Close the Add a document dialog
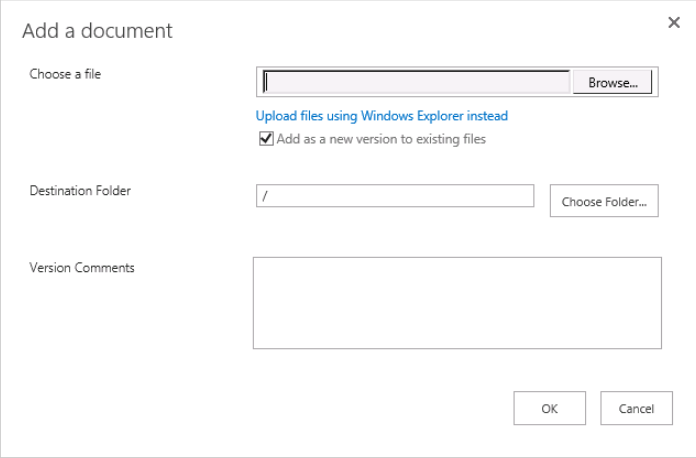696x458 pixels. (x=674, y=23)
